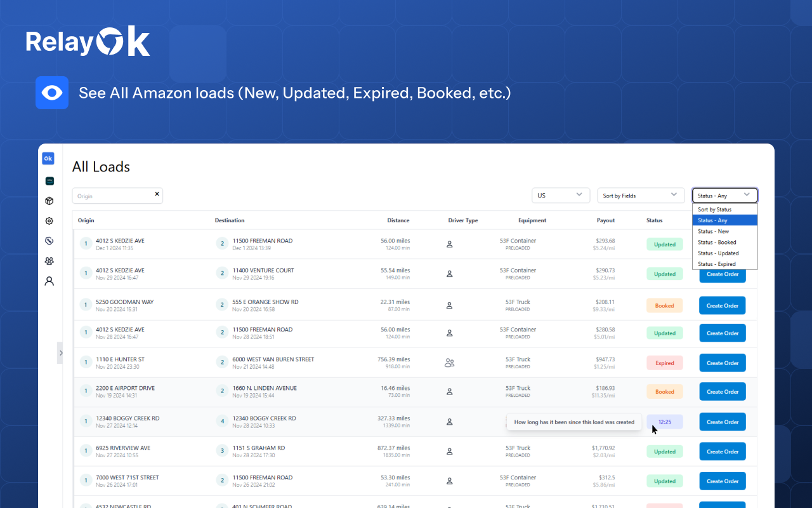Viewport: 812px width, 508px height.
Task: Select the Status - Expired option
Action: [724, 264]
